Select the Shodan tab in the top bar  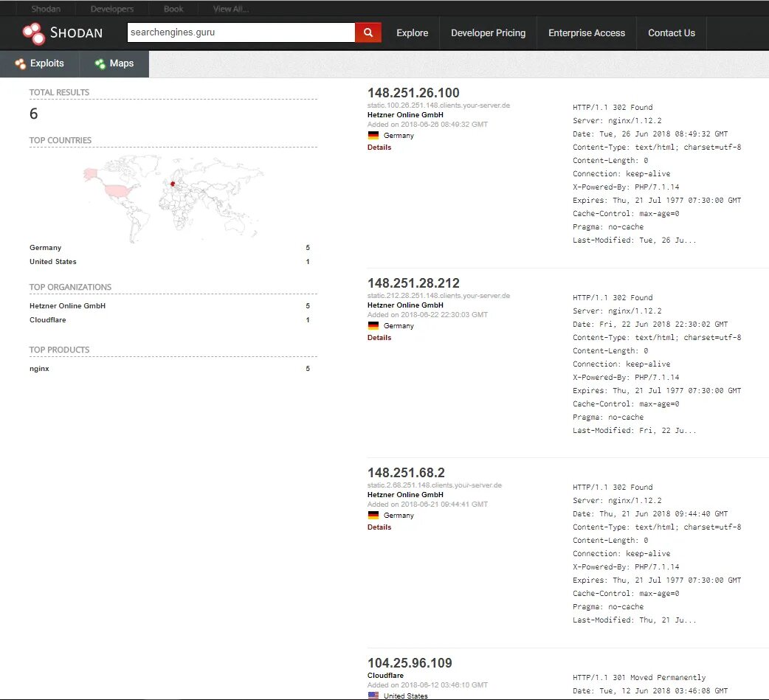pos(46,9)
